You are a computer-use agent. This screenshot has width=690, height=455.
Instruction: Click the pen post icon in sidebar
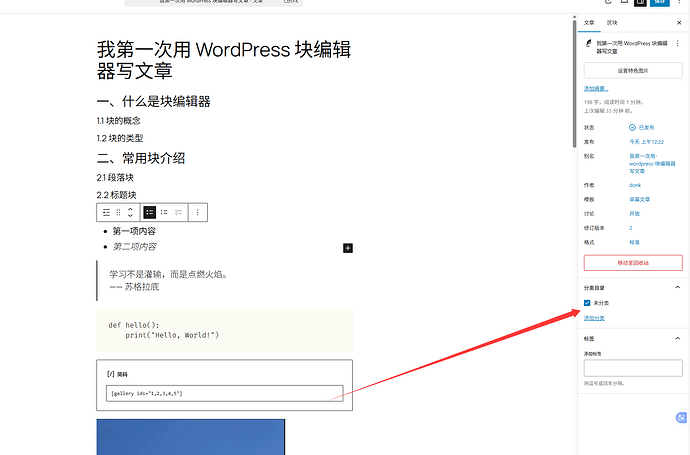(x=588, y=43)
